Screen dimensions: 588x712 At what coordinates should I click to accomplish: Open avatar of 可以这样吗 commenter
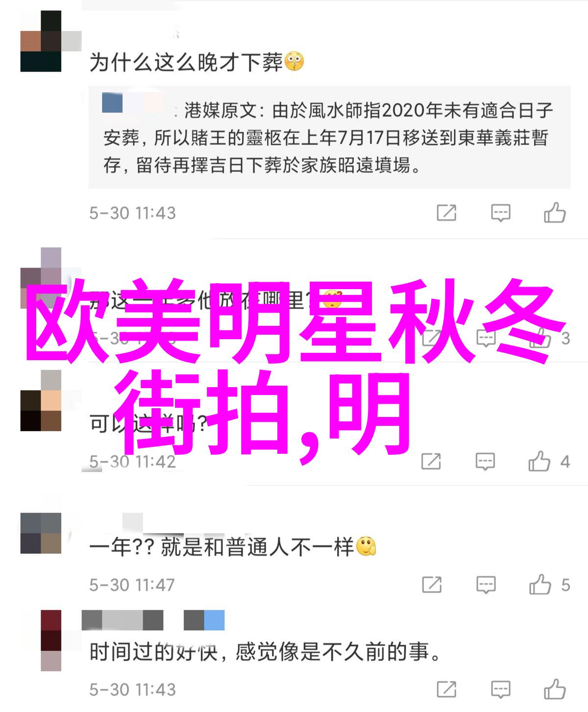point(41,401)
